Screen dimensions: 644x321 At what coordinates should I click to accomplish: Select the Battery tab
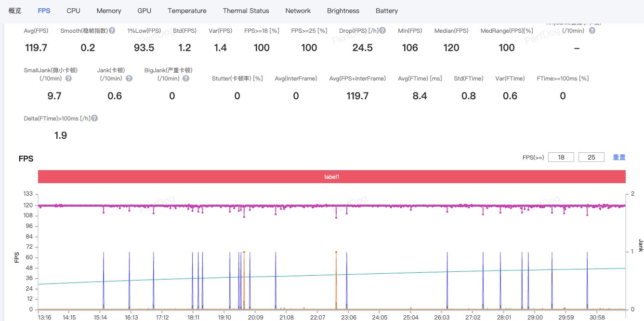click(386, 11)
